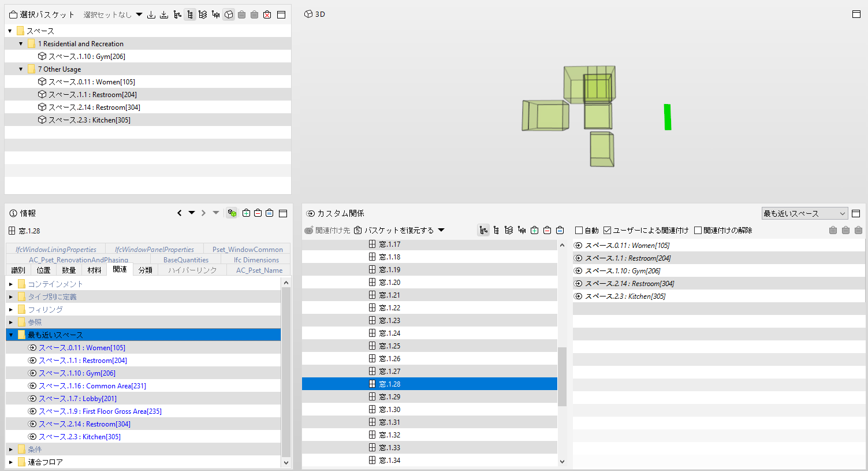Click the red X clear basket icon
868x471 pixels.
pos(267,14)
